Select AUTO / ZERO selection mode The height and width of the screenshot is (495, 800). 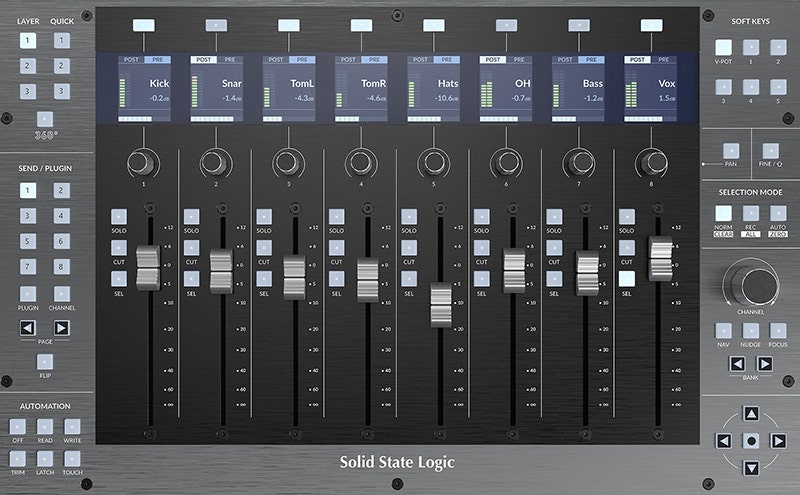point(778,213)
